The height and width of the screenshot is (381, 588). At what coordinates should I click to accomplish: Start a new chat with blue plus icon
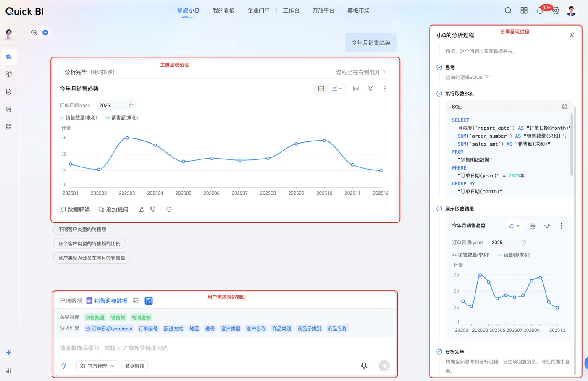pos(45,32)
